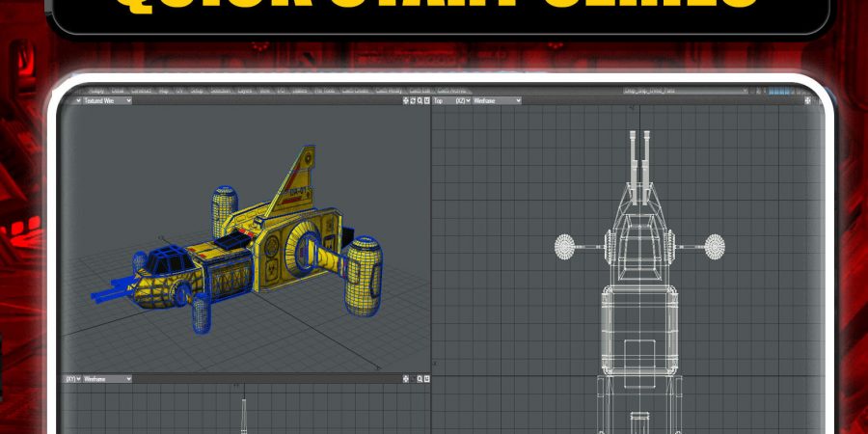
Task: Open the Wireframe dropdown in the bottom-left viewport
Action: pos(106,379)
